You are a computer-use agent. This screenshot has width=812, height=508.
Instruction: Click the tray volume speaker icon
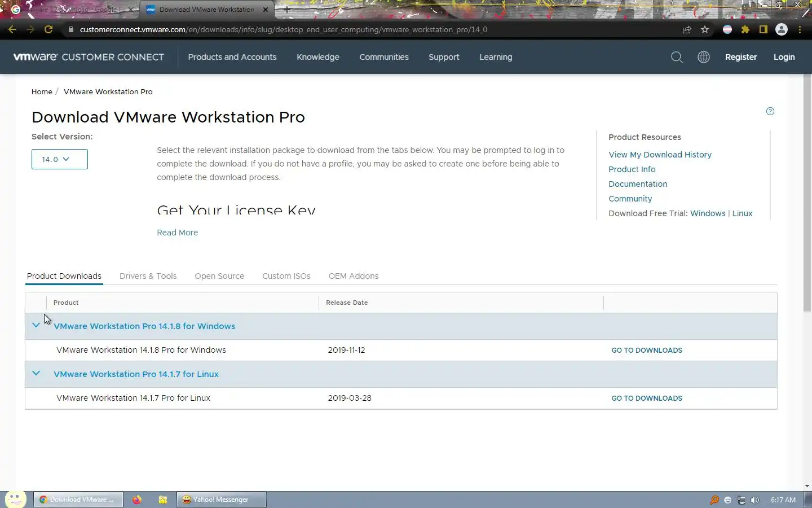755,500
